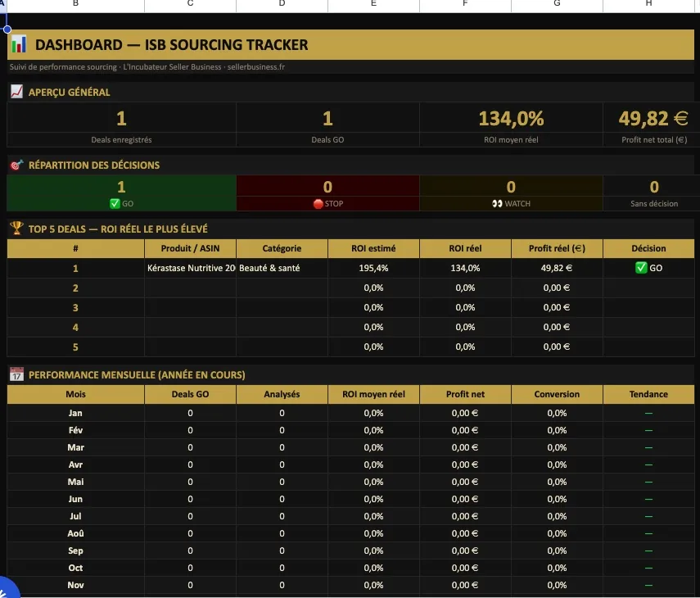Screen dimensions: 700x598
Task: Click the Profit net column header
Action: click(x=465, y=394)
